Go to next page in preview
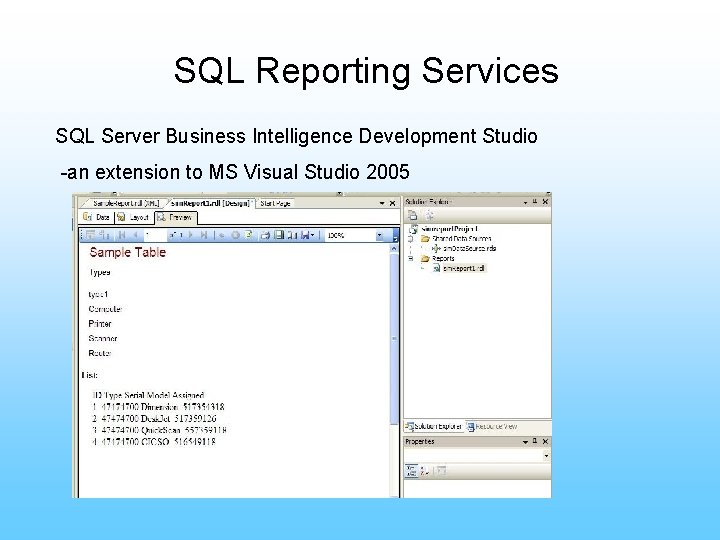Viewport: 720px width, 540px height. tap(191, 235)
